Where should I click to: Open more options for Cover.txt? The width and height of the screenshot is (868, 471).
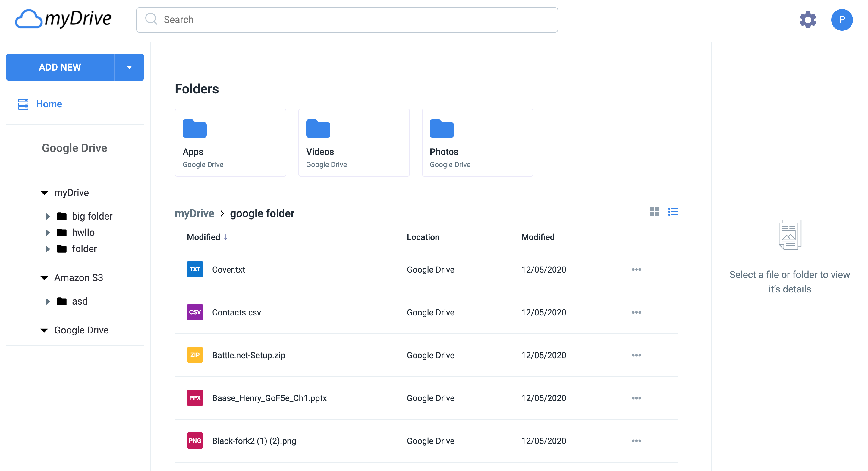click(636, 269)
